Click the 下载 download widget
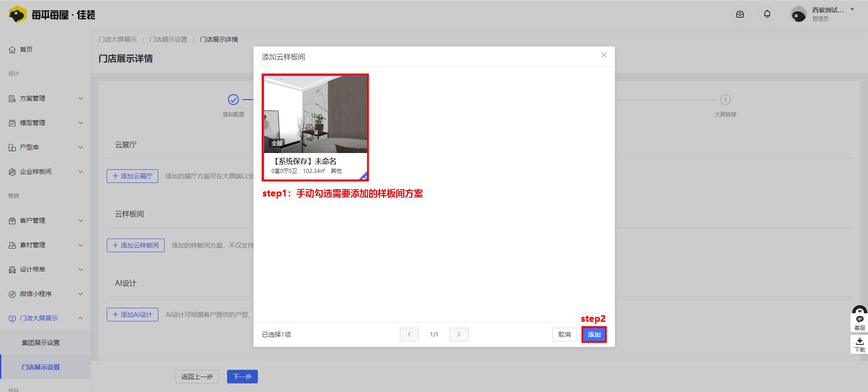 click(859, 345)
